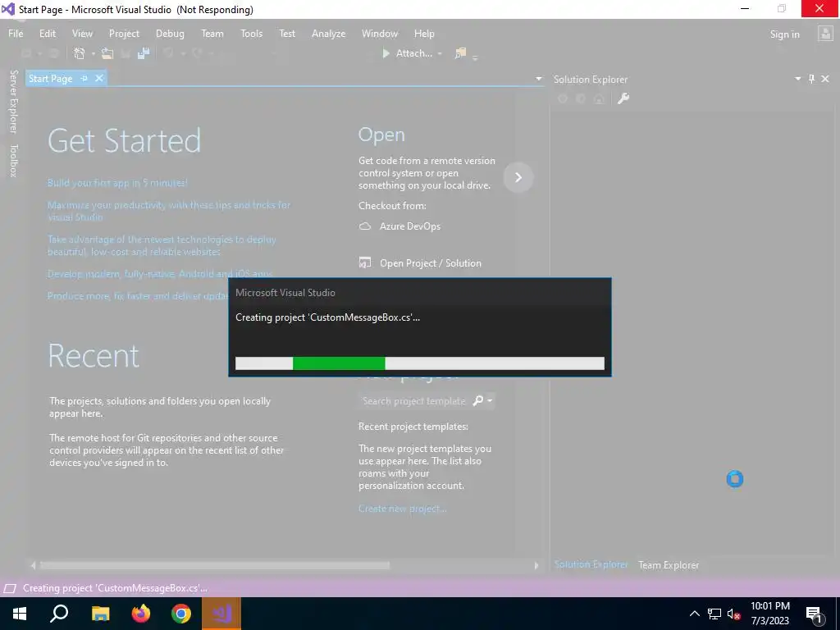This screenshot has height=630, width=840.
Task: Click the Open Project / Solution icon
Action: click(x=365, y=262)
